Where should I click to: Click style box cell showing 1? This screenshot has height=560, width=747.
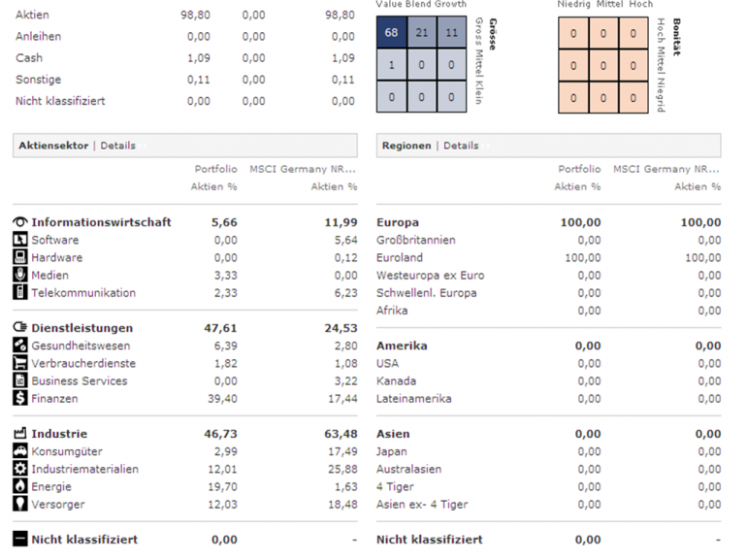click(392, 64)
